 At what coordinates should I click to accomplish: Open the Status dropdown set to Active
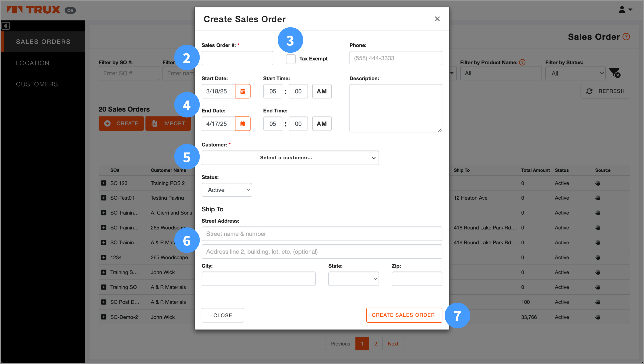point(227,190)
